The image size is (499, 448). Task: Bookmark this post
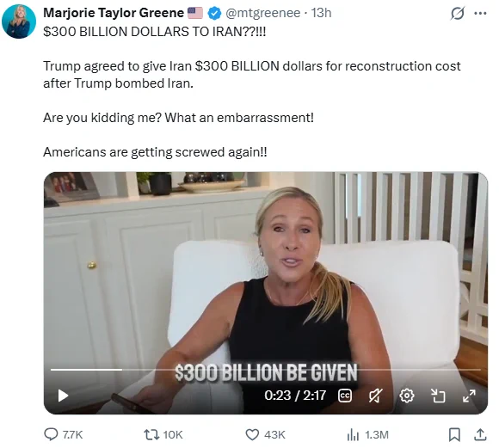pos(454,434)
